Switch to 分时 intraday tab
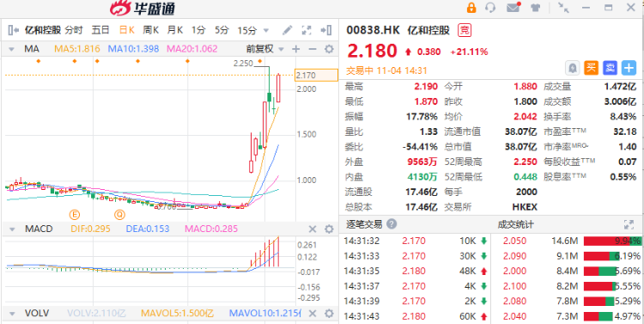The image size is (644, 324). [x=74, y=30]
